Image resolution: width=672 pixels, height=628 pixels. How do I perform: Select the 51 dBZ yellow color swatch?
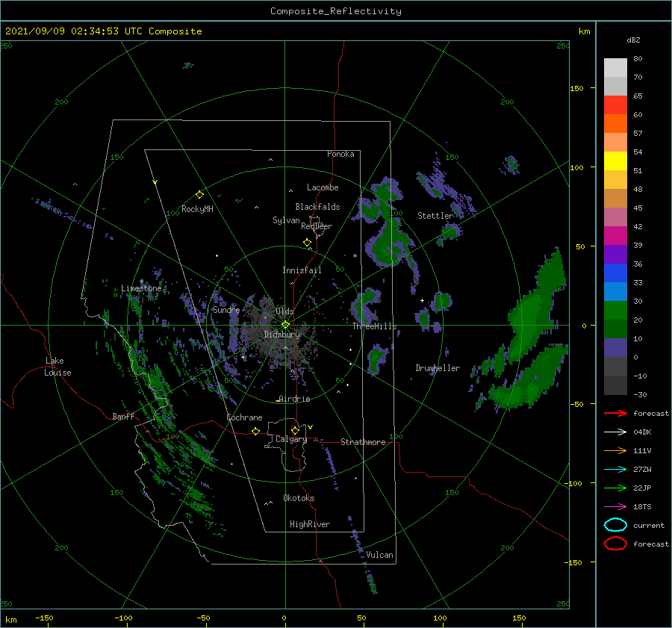point(615,161)
